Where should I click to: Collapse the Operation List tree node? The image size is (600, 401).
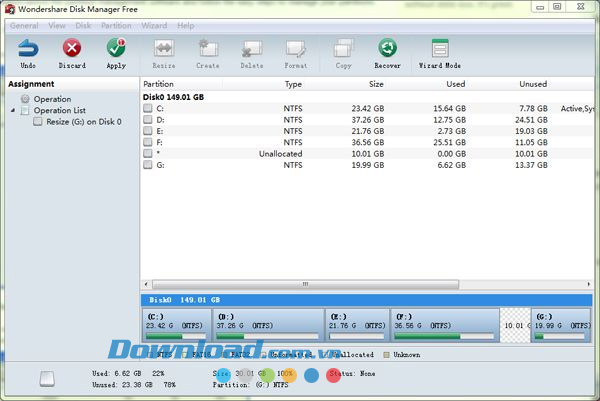tap(13, 110)
